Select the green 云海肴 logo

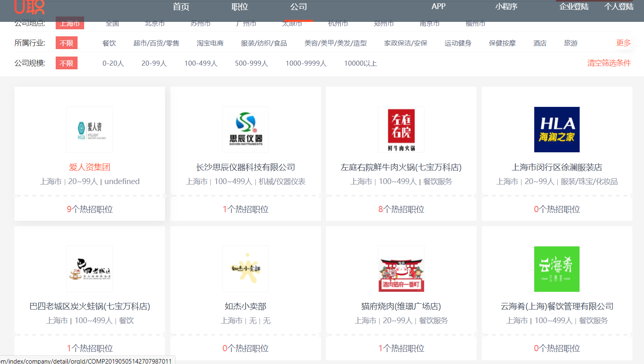(557, 269)
